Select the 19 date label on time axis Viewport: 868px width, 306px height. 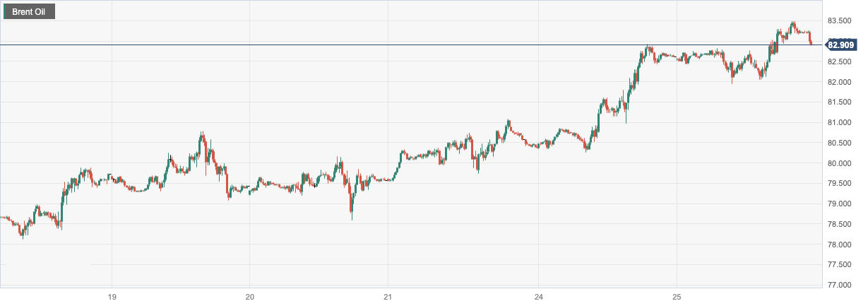(112, 297)
